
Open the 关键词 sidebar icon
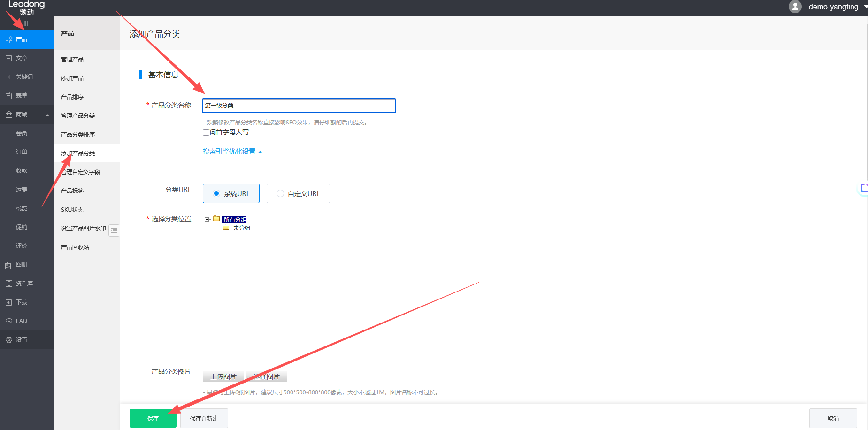tap(9, 77)
